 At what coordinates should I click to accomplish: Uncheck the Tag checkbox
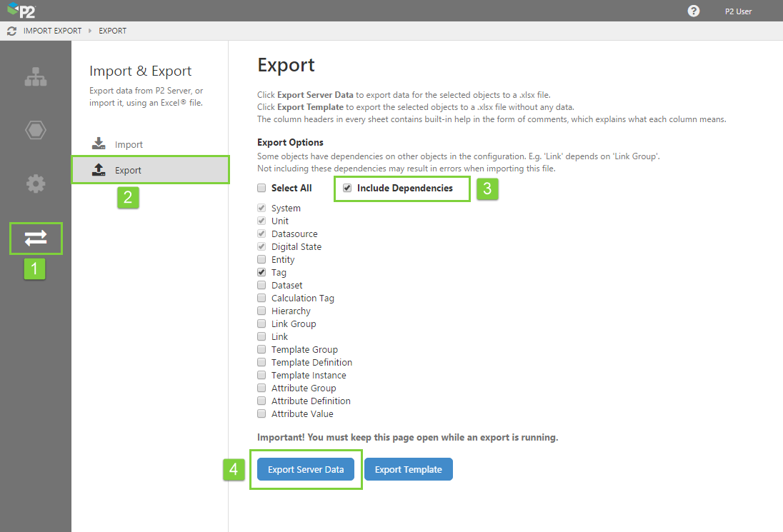click(261, 272)
